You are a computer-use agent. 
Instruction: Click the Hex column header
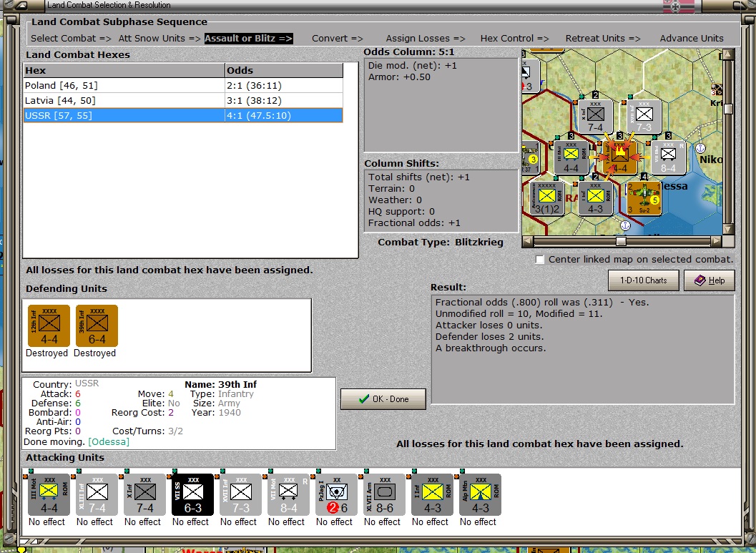tap(124, 70)
